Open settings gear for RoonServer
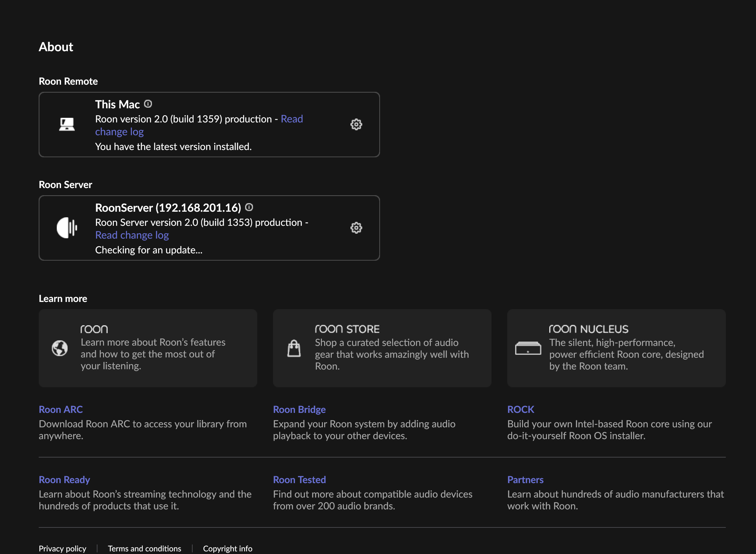756x554 pixels. click(x=356, y=228)
